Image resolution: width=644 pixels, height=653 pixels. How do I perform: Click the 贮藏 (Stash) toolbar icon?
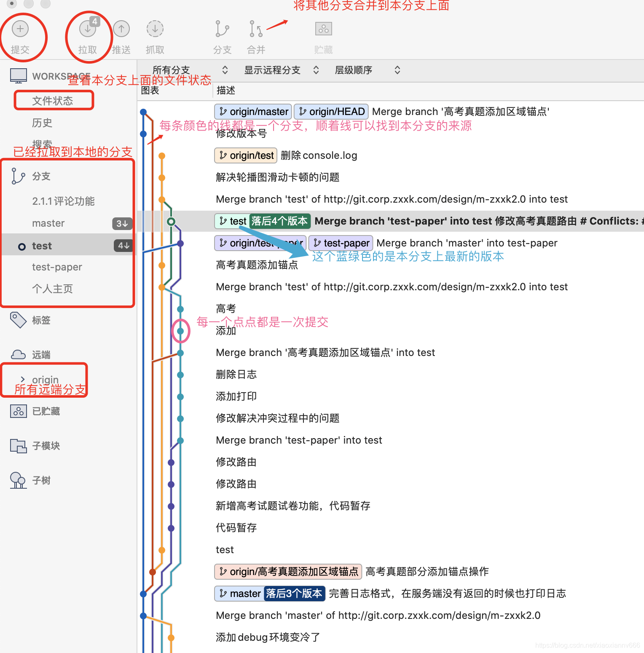[x=324, y=29]
